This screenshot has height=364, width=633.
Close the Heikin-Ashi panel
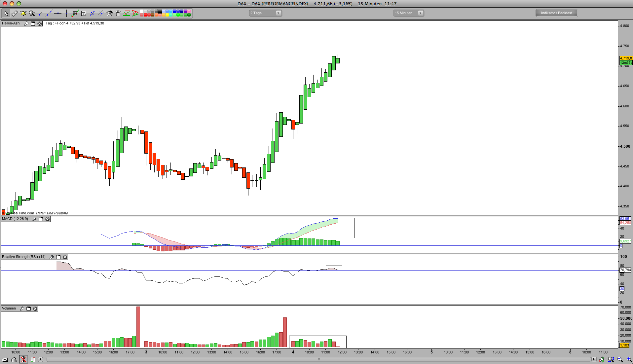(x=40, y=23)
